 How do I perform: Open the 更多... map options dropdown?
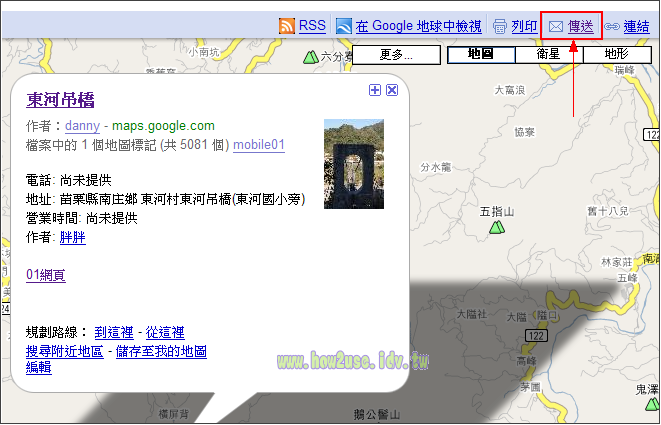tap(397, 54)
